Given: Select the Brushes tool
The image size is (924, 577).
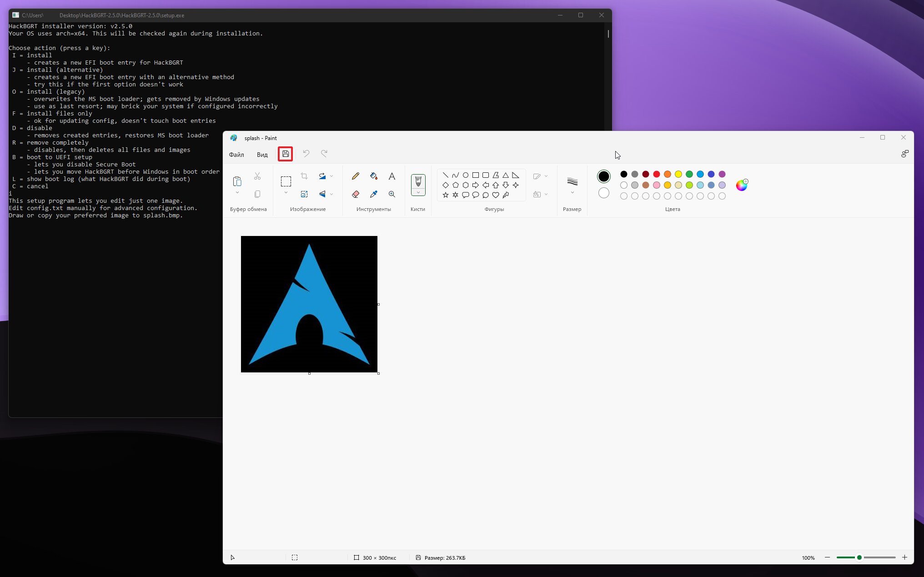Looking at the screenshot, I should click(418, 182).
